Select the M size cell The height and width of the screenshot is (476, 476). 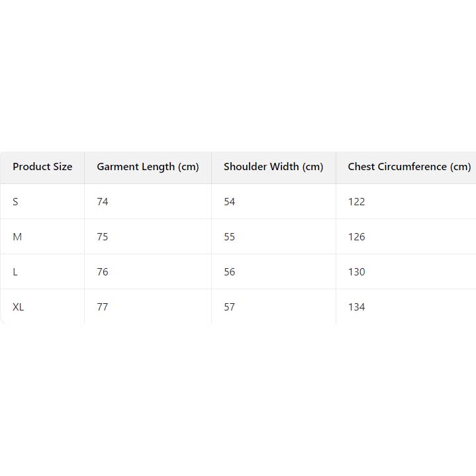[x=17, y=237]
